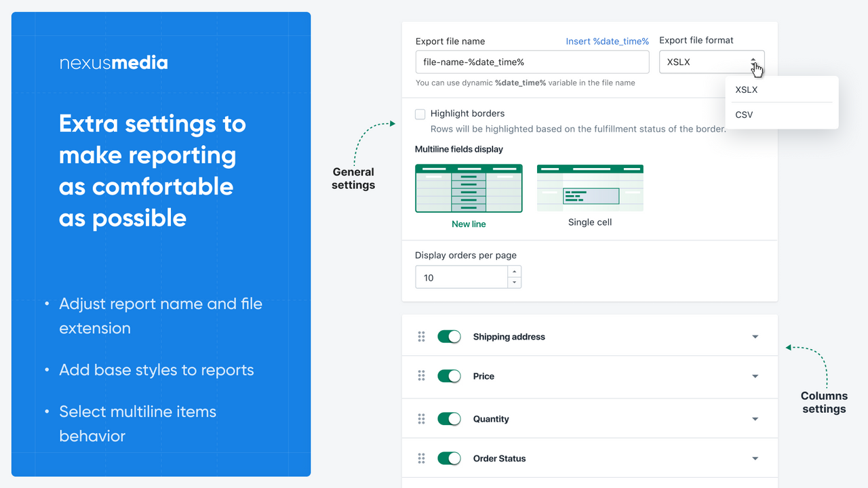Screen dimensions: 868x488
Task: Click the increment arrow on orders per page
Action: (514, 272)
